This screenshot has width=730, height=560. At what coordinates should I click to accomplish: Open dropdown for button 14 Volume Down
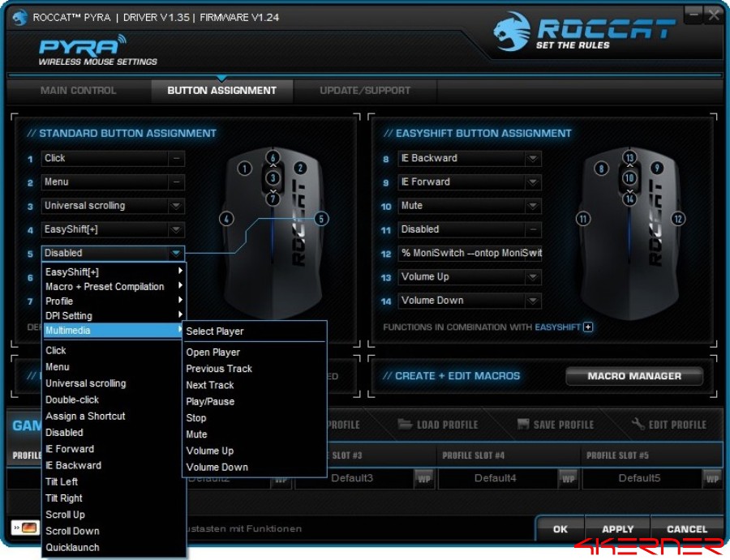click(533, 301)
